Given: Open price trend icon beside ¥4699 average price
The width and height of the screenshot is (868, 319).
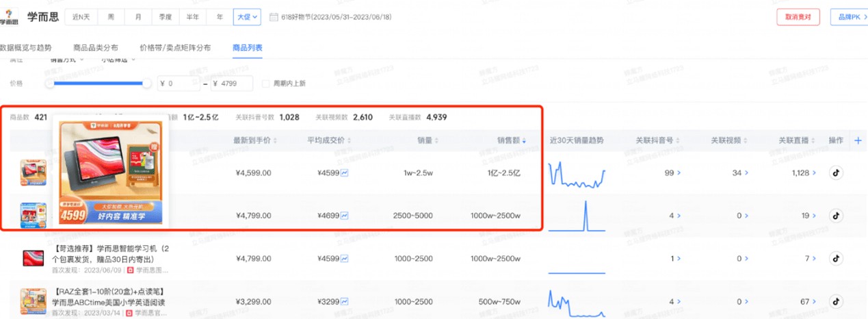Looking at the screenshot, I should click(x=344, y=216).
